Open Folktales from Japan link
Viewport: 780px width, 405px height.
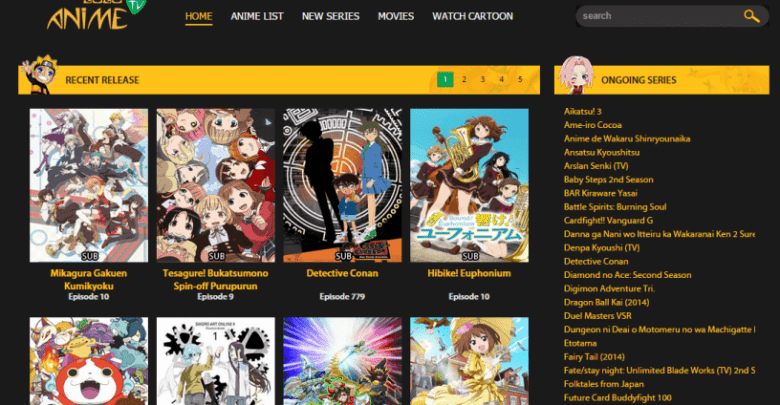603,384
